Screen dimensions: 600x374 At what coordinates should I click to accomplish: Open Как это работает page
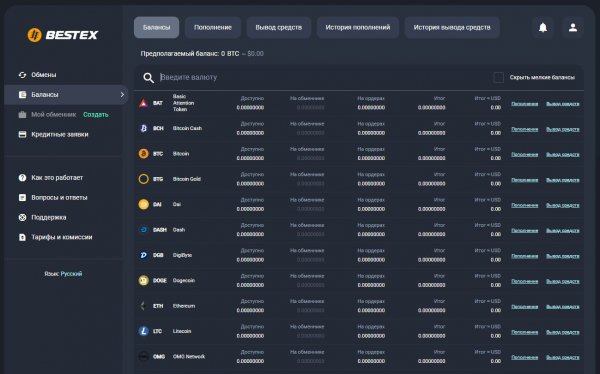click(57, 178)
